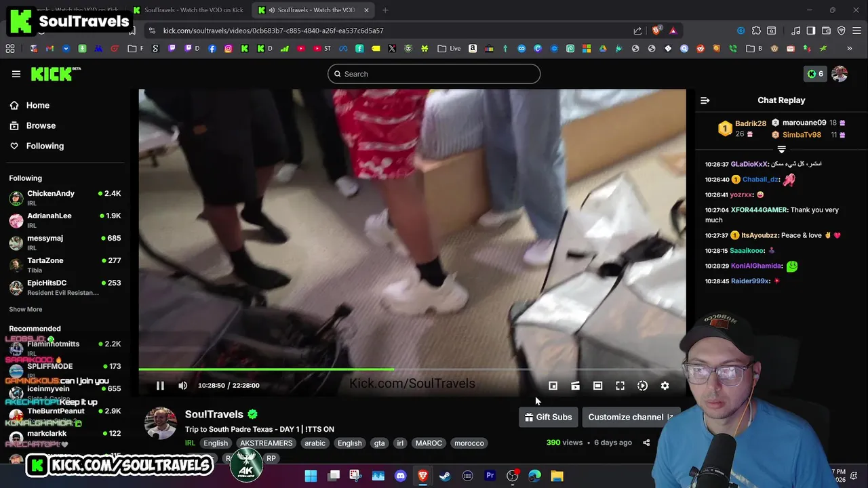The height and width of the screenshot is (488, 868).
Task: Open the X bookmark
Action: [x=392, y=49]
